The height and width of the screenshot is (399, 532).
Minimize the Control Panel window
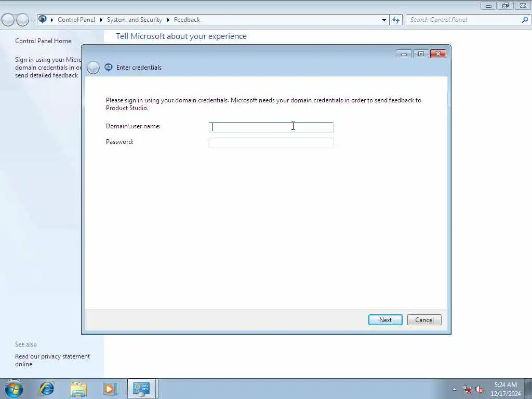tap(488, 5)
